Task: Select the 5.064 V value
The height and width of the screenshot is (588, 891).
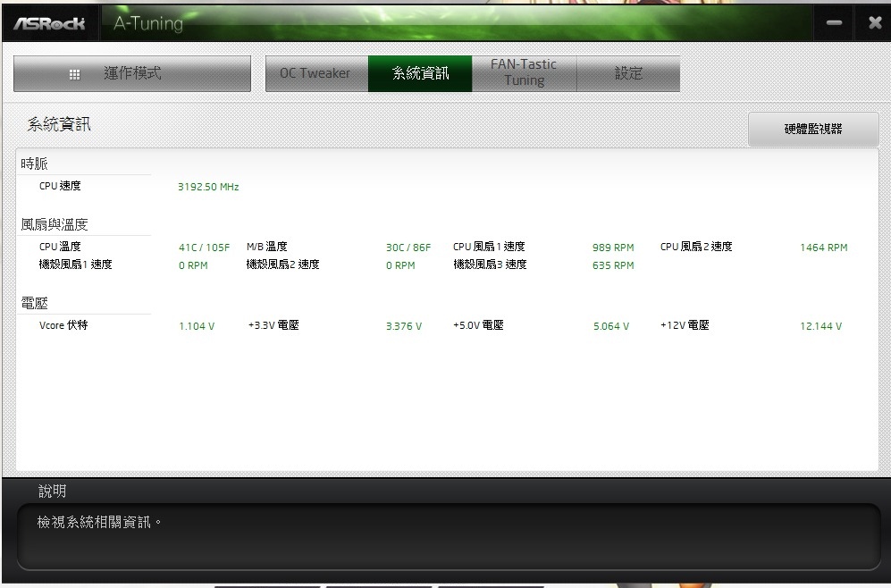Action: point(611,326)
